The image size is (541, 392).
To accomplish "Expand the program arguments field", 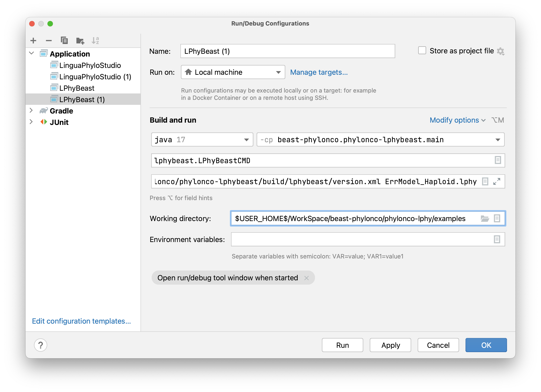I will coord(497,182).
